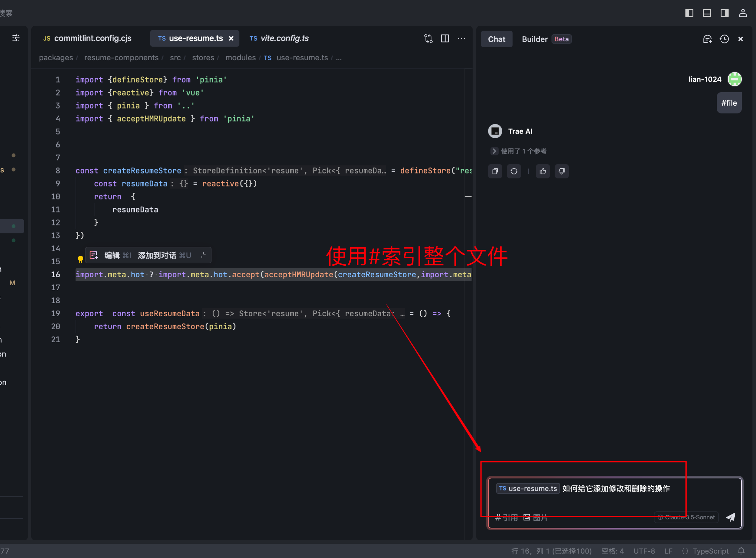Screen dimensions: 756x558
Task: Switch to the Builder Beta tab
Action: [x=534, y=39]
